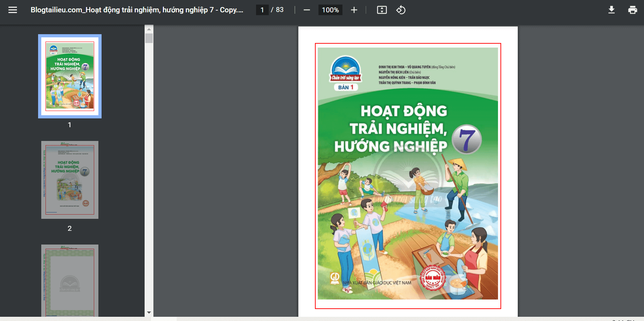The height and width of the screenshot is (321, 644).
Task: Click the 100% zoom level field
Action: [x=330, y=10]
